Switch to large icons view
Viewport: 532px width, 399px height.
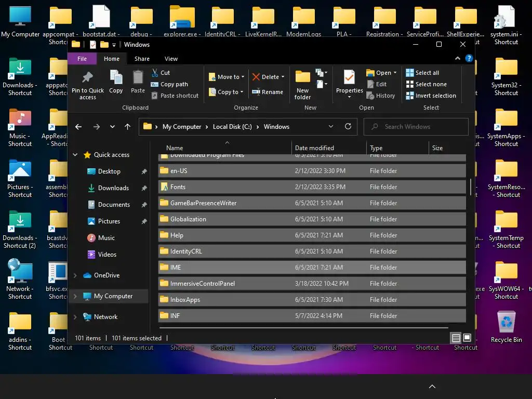(467, 338)
